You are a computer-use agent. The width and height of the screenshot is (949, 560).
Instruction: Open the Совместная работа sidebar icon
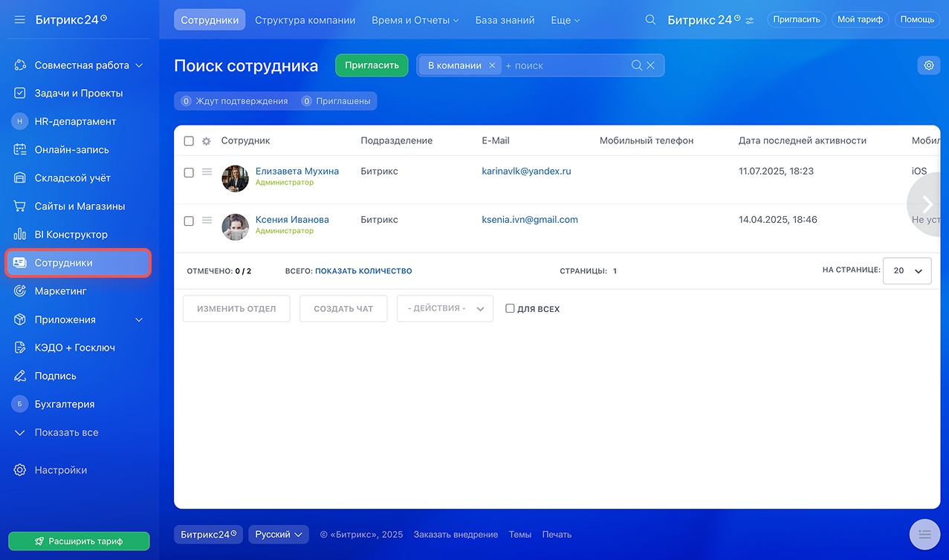pyautogui.click(x=20, y=65)
